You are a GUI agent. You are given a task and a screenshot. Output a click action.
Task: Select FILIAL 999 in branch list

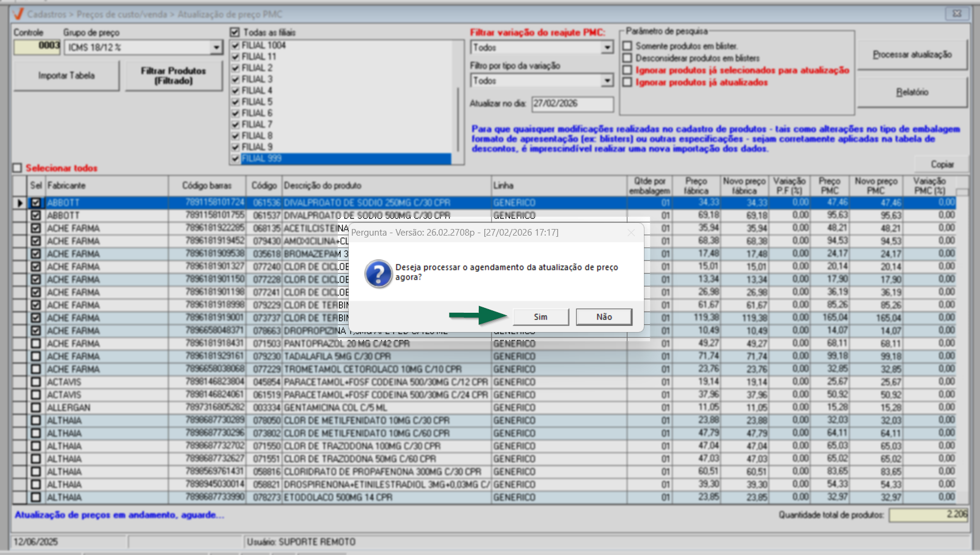coord(262,158)
